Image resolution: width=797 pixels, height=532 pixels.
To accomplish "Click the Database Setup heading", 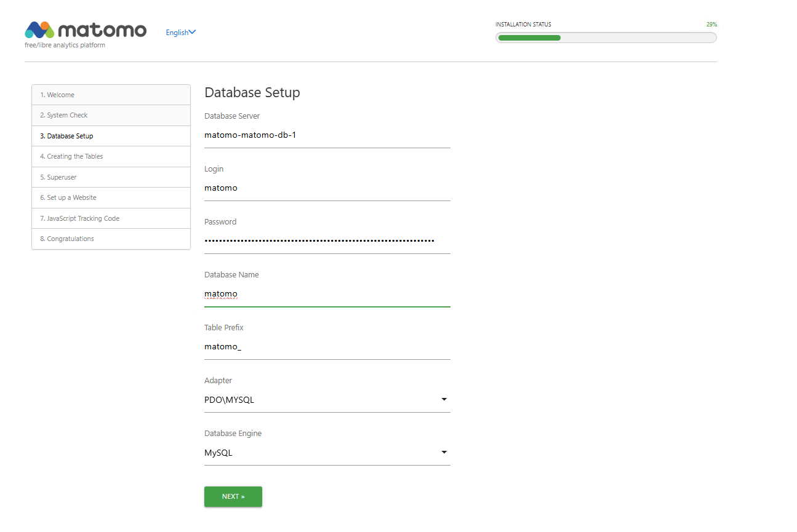I will click(x=252, y=92).
